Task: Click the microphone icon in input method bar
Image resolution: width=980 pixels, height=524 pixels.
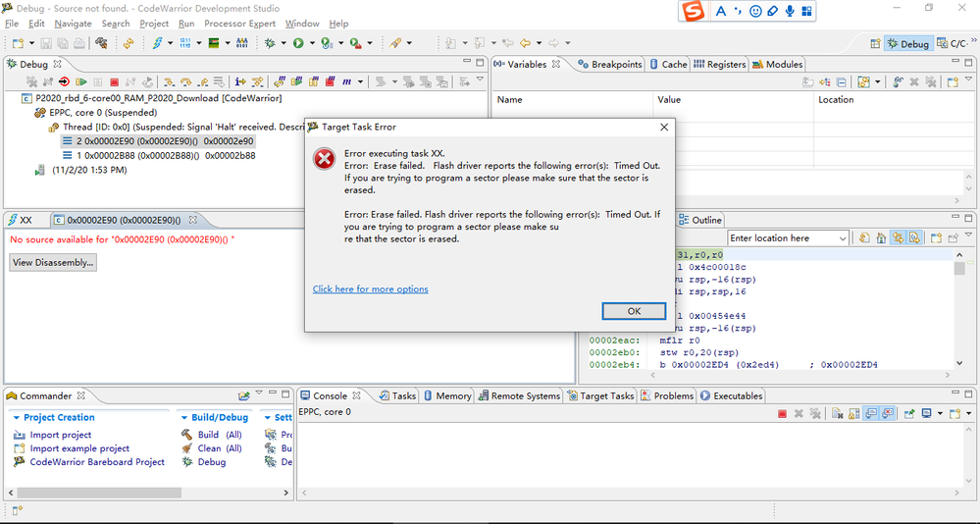Action: (x=790, y=11)
